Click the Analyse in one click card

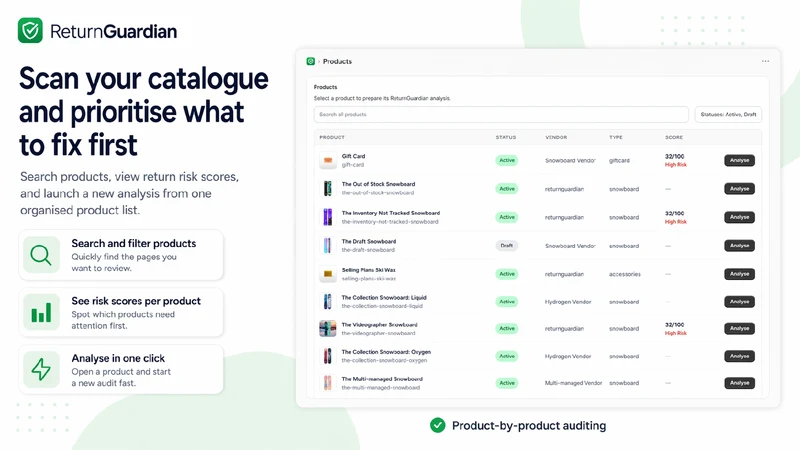pyautogui.click(x=121, y=369)
